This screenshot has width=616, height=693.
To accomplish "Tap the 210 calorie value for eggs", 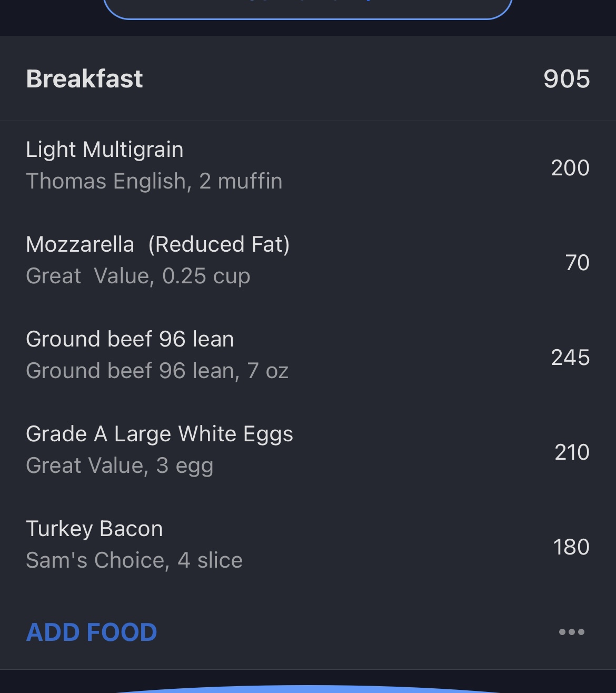I will 572,452.
